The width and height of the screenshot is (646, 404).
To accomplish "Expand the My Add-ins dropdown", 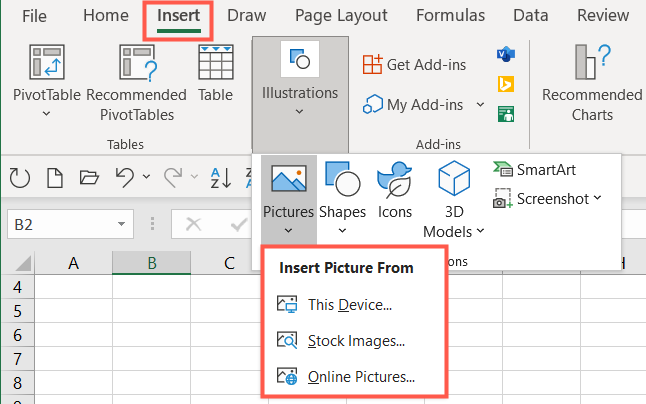I will tap(480, 104).
